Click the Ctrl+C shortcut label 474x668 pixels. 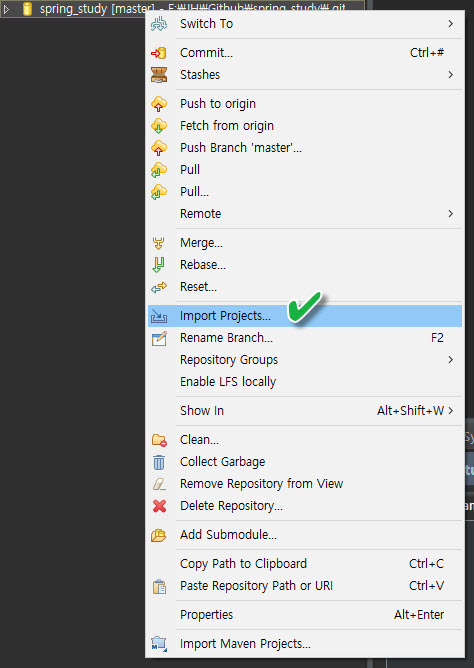pos(426,564)
